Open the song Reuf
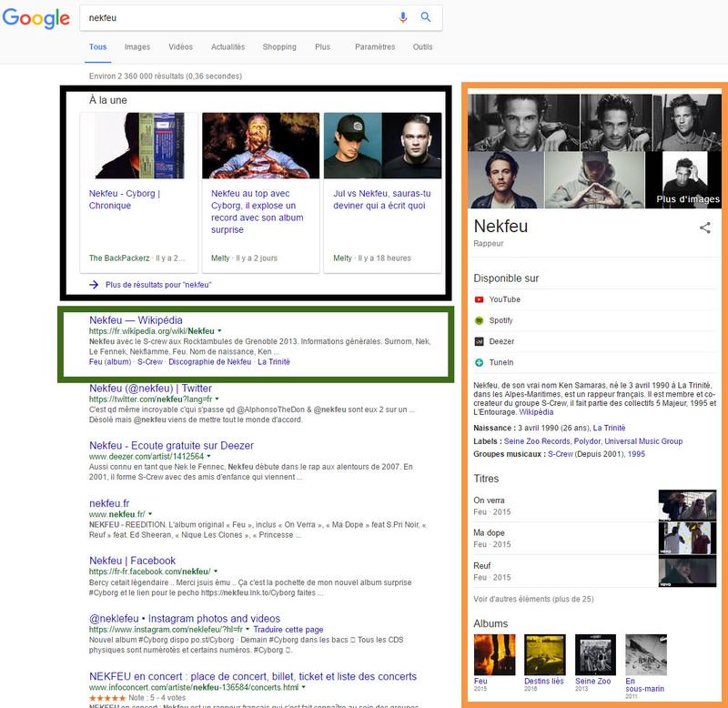The width and height of the screenshot is (728, 708). (x=482, y=565)
